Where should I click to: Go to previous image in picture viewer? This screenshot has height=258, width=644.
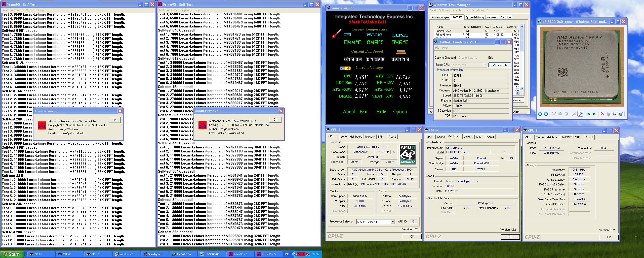click(540, 114)
